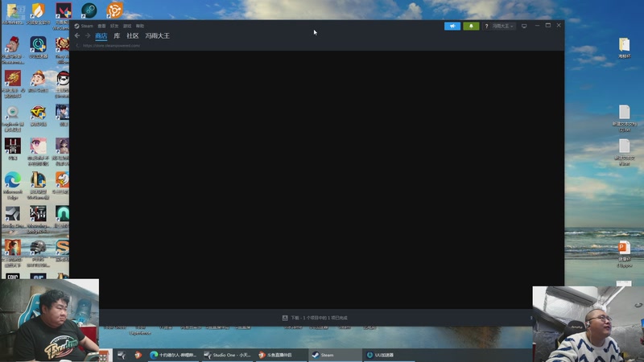The width and height of the screenshot is (644, 362).
Task: Open the 冯雨大王 profile tab
Action: tap(158, 36)
